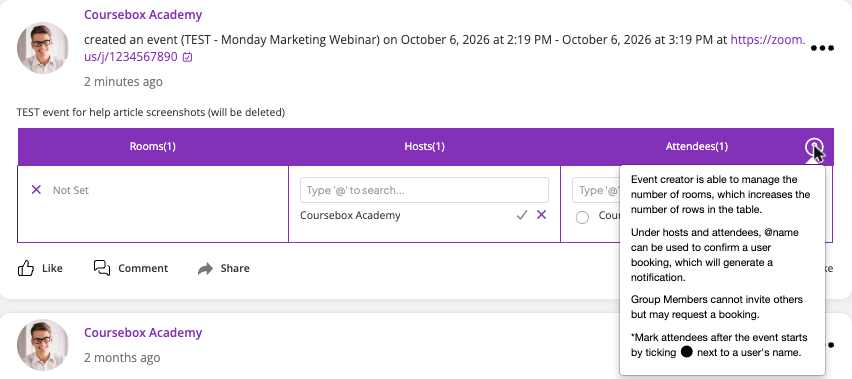This screenshot has height=379, width=852.
Task: Click the Hosts(1) column header
Action: [x=424, y=147]
